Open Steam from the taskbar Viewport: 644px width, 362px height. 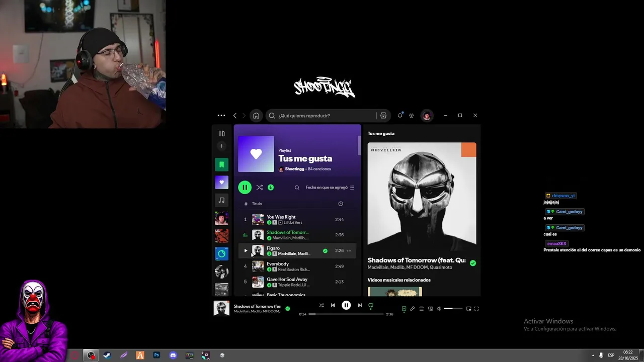coord(107,355)
